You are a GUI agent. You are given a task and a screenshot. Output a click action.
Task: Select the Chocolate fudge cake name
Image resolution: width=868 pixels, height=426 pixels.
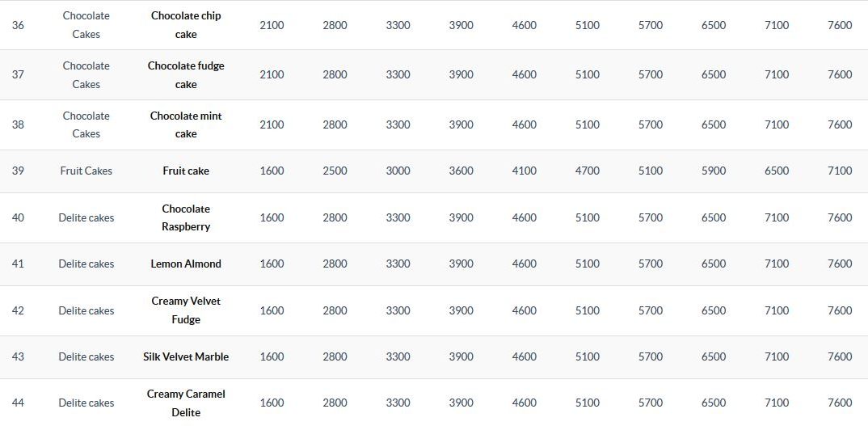point(186,74)
